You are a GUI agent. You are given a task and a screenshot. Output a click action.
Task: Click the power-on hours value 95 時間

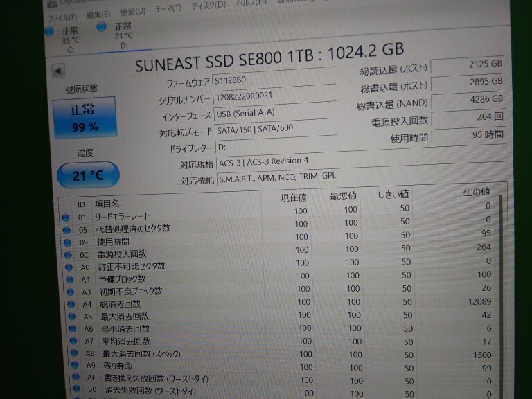469,135
